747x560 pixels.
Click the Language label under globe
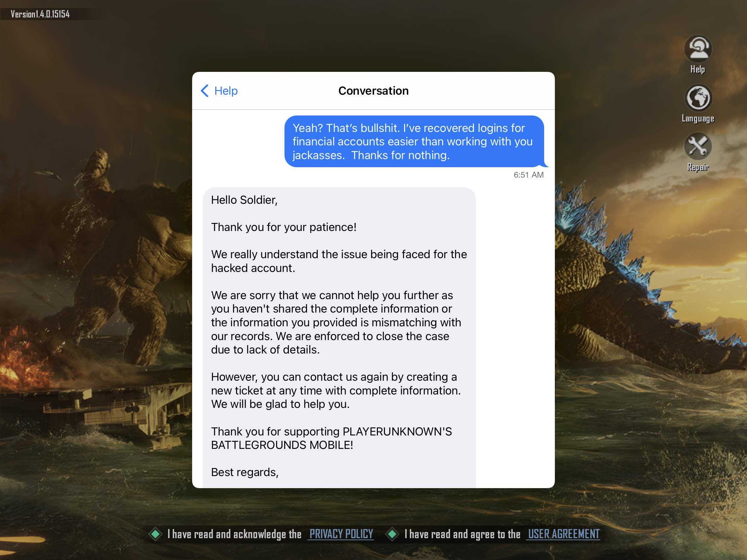point(698,119)
